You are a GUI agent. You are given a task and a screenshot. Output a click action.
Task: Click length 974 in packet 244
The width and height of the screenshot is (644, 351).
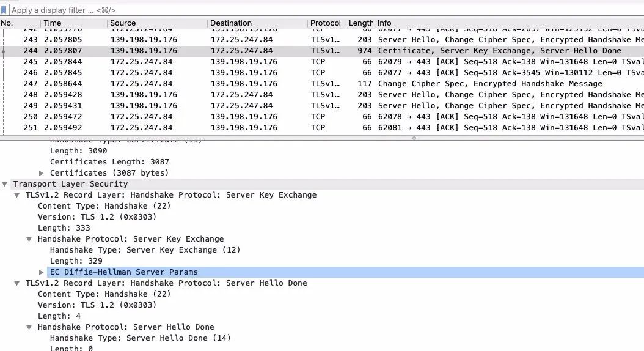click(365, 51)
